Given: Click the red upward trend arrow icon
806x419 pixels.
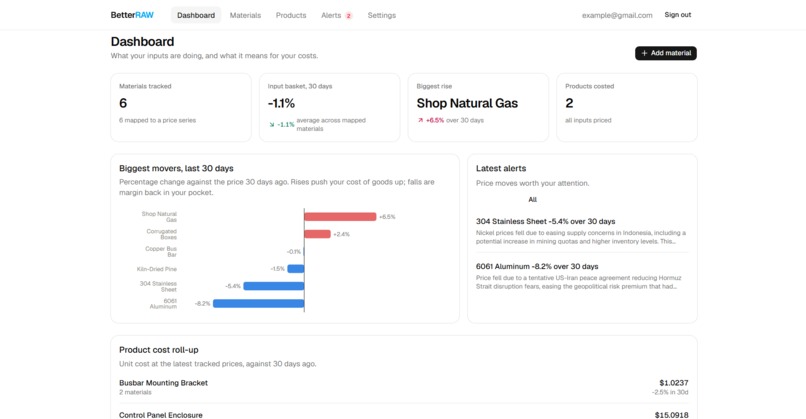Looking at the screenshot, I should pos(420,120).
